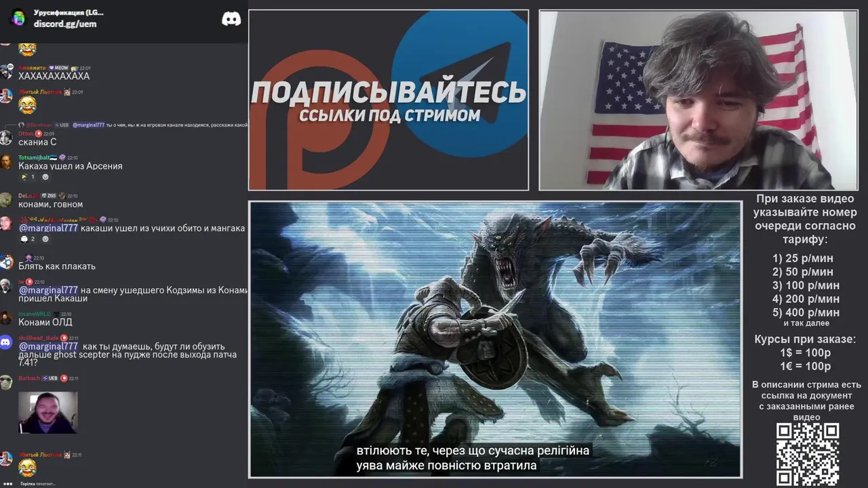Open the server avatar next to discord.gg/uem
The width and height of the screenshot is (868, 488).
point(18,18)
